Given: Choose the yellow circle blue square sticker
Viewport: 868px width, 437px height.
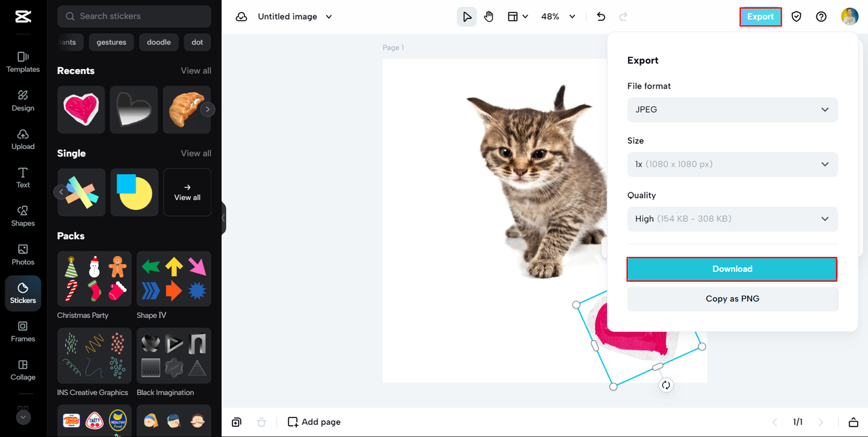Looking at the screenshot, I should 134,192.
